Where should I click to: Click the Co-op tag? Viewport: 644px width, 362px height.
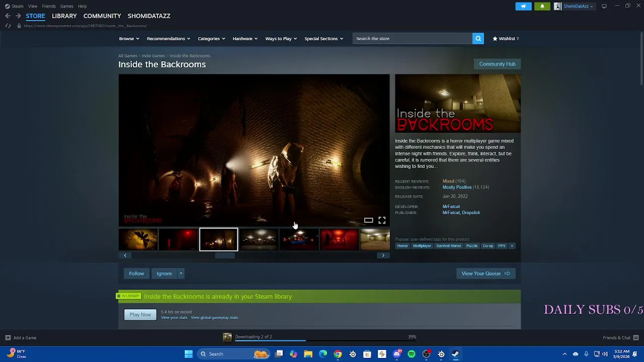point(488,246)
